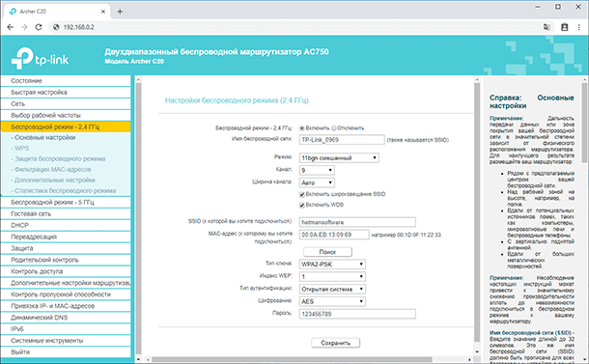Click the Поиск button
The height and width of the screenshot is (364, 589).
pos(327,252)
